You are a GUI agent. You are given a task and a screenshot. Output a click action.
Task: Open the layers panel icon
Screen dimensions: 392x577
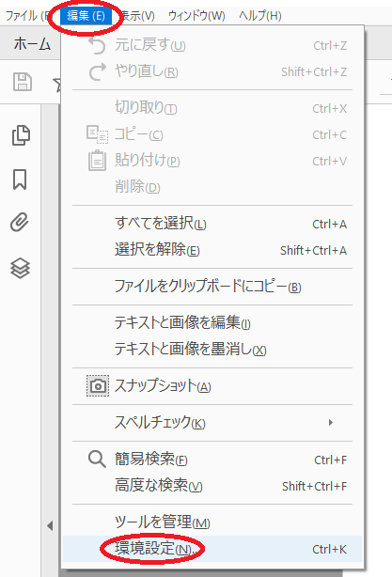(x=20, y=268)
